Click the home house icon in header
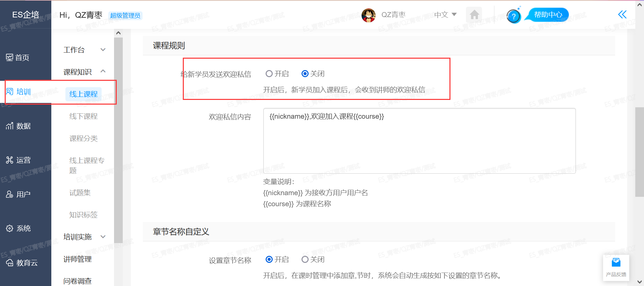The width and height of the screenshot is (644, 286). (474, 15)
